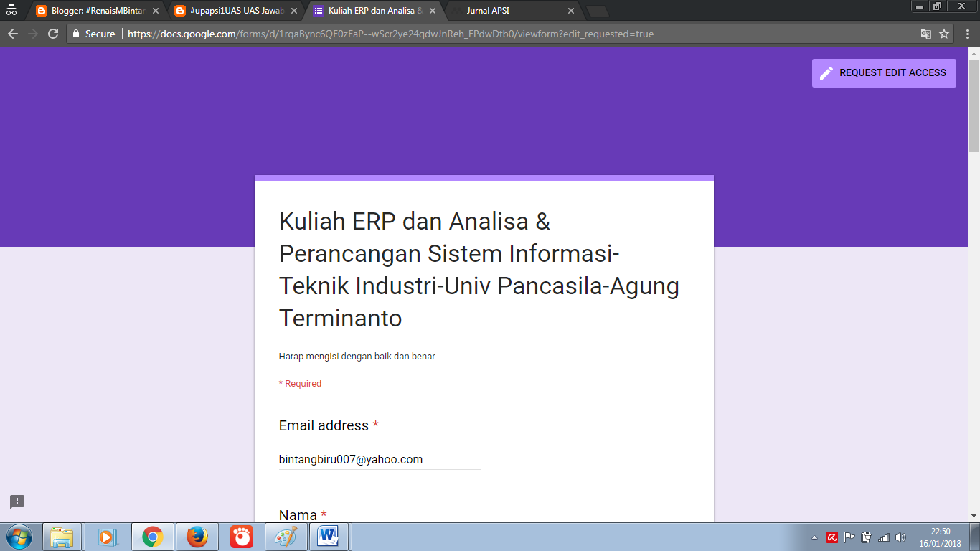The width and height of the screenshot is (980, 551).
Task: Click the power plug tray icon
Action: (x=865, y=537)
